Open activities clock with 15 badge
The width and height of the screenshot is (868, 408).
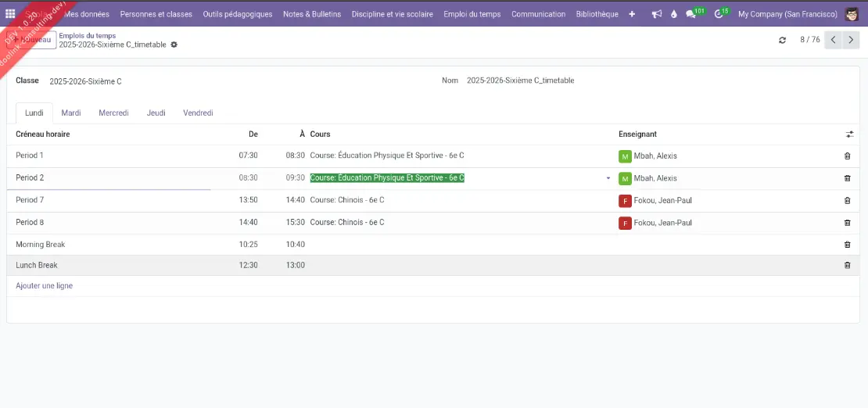[719, 14]
